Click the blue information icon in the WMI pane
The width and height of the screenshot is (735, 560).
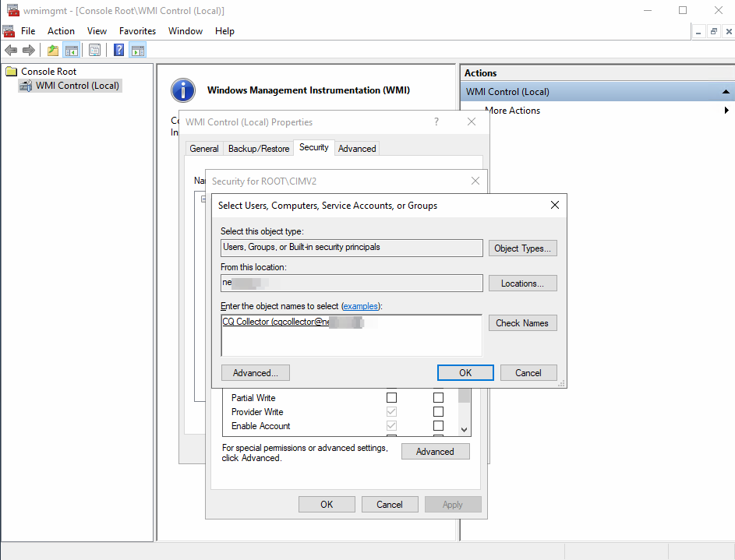[183, 90]
